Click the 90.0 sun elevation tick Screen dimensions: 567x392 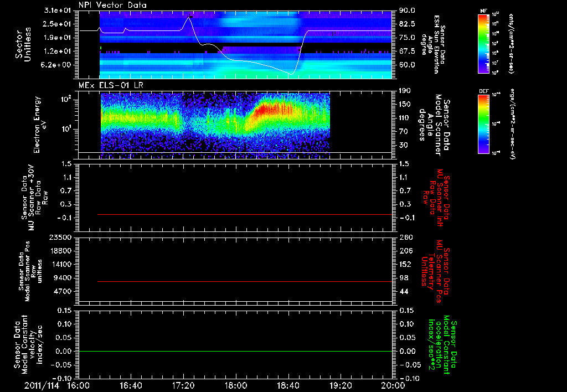pos(407,11)
